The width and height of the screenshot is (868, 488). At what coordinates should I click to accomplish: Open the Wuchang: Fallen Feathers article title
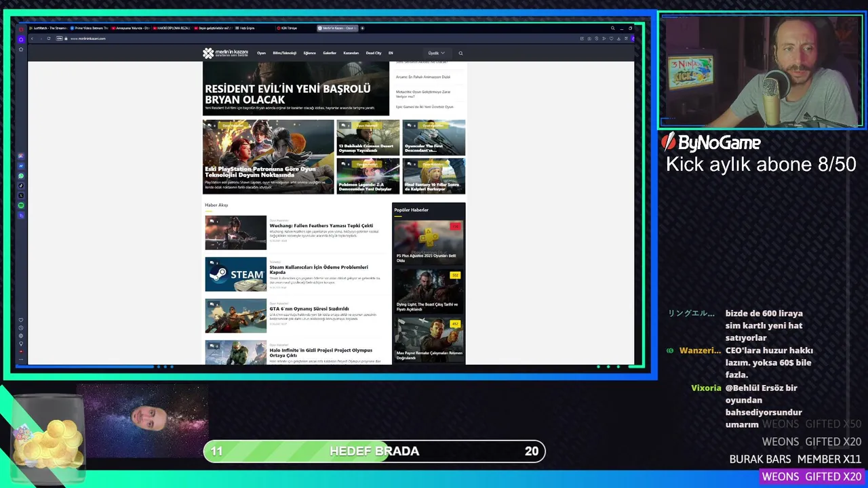321,226
